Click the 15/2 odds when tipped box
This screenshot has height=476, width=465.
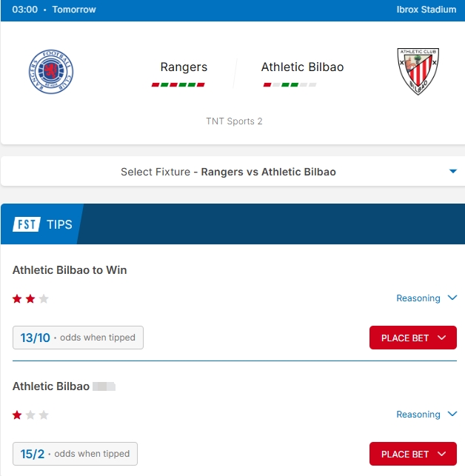click(x=75, y=454)
